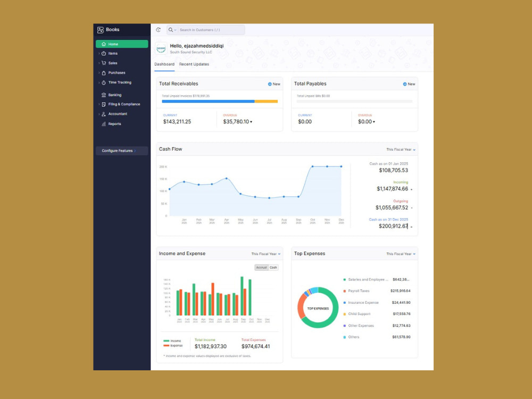The width and height of the screenshot is (532, 399).
Task: Switch to the Dashboard tab
Action: click(x=164, y=64)
